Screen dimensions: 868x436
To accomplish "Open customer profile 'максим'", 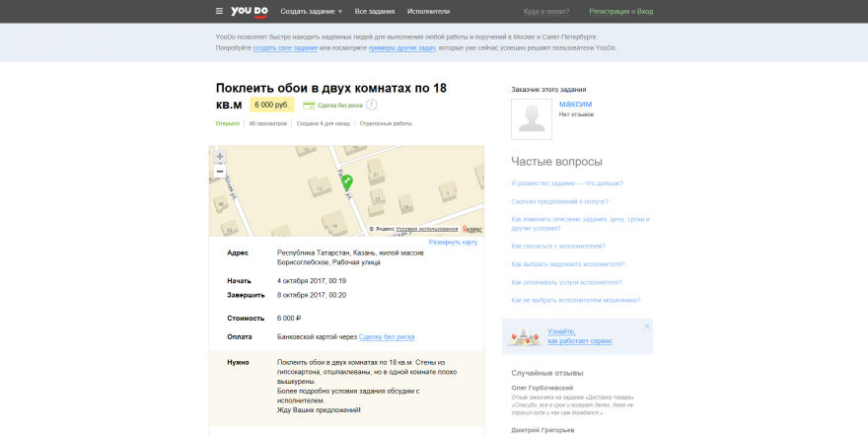I will (x=575, y=104).
